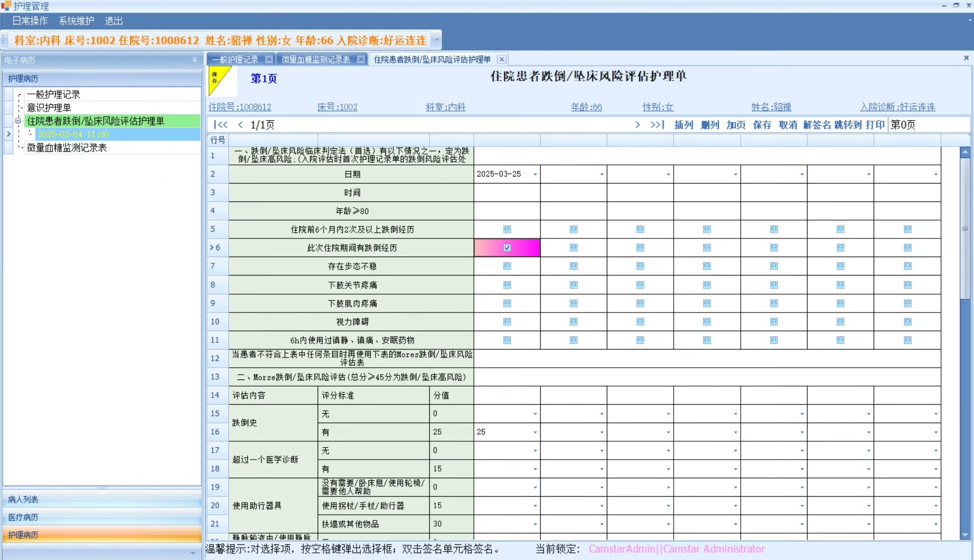Go to first page navigation arrow
Image resolution: width=974 pixels, height=560 pixels.
220,125
